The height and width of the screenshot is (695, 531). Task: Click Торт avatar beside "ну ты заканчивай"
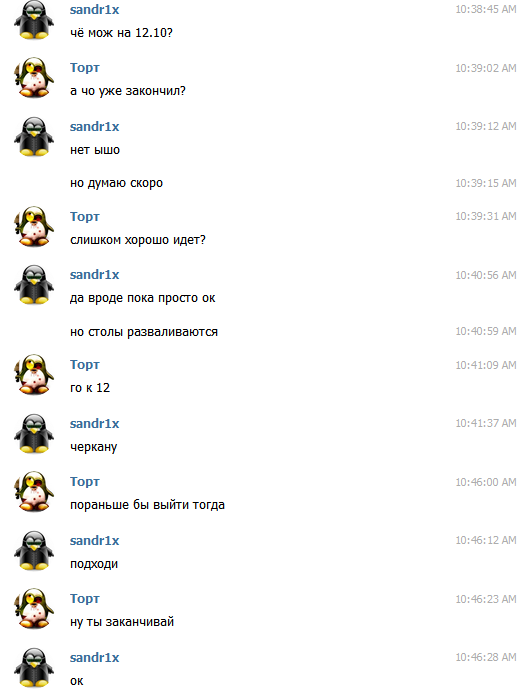[x=34, y=609]
